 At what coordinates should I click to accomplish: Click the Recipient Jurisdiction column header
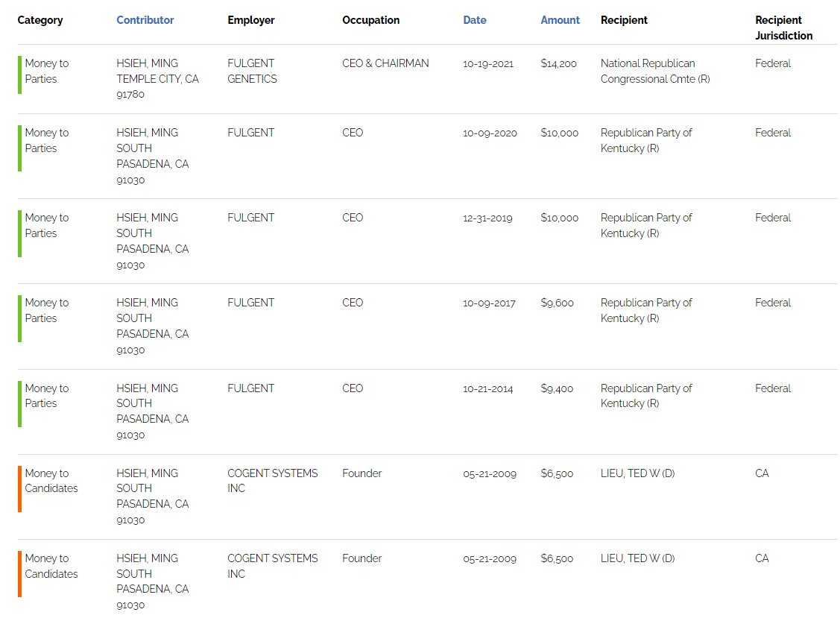783,28
